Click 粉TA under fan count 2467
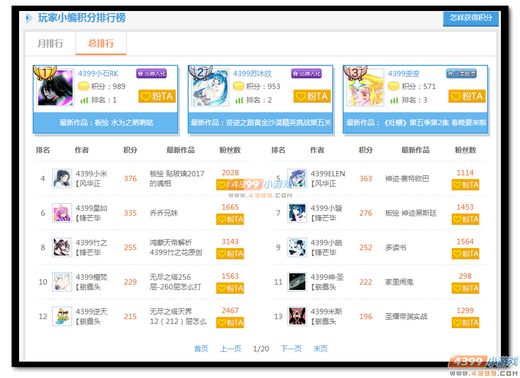The width and height of the screenshot is (520, 378). 230,323
